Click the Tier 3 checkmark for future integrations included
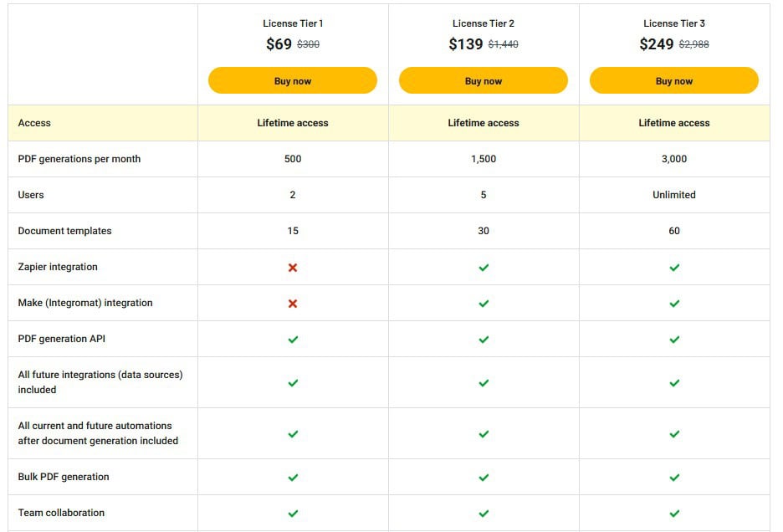 tap(673, 382)
